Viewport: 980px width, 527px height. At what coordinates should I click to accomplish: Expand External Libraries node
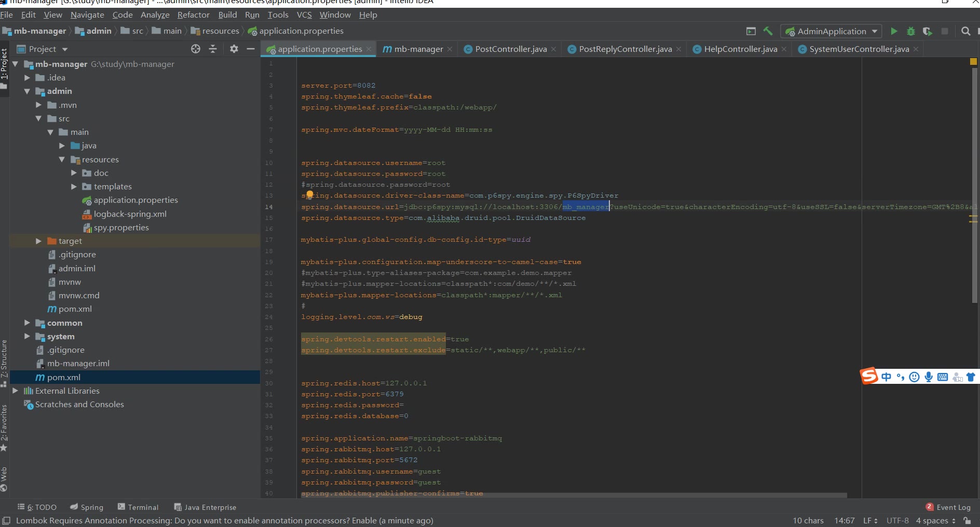click(x=15, y=391)
